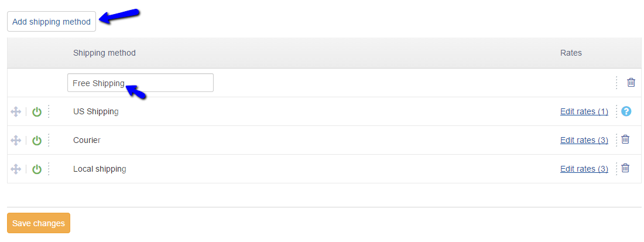The image size is (644, 242).
Task: Disable the US Shipping method
Action: [37, 111]
